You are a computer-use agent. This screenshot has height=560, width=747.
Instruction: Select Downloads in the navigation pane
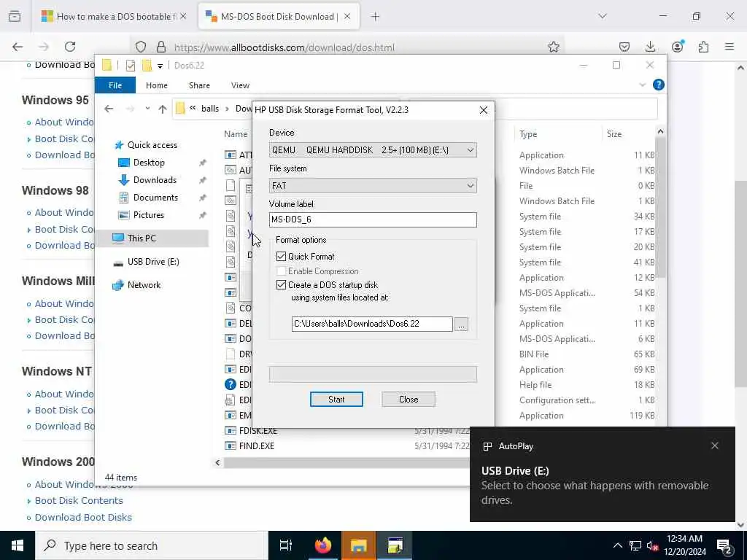pos(155,180)
